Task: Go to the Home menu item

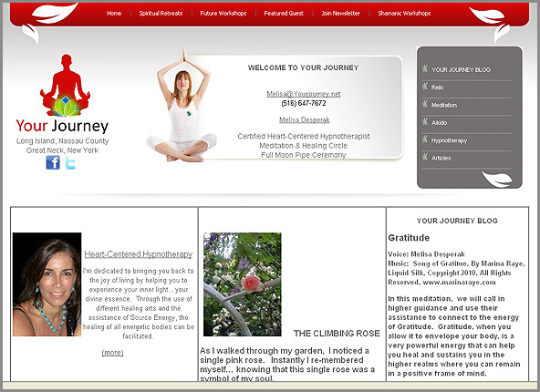Action: (114, 14)
